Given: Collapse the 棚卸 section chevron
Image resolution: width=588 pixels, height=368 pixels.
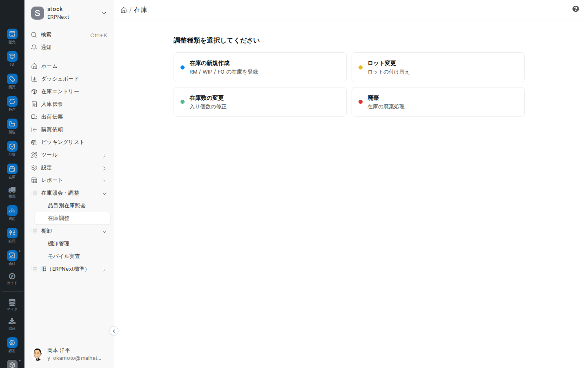Looking at the screenshot, I should 105,232.
